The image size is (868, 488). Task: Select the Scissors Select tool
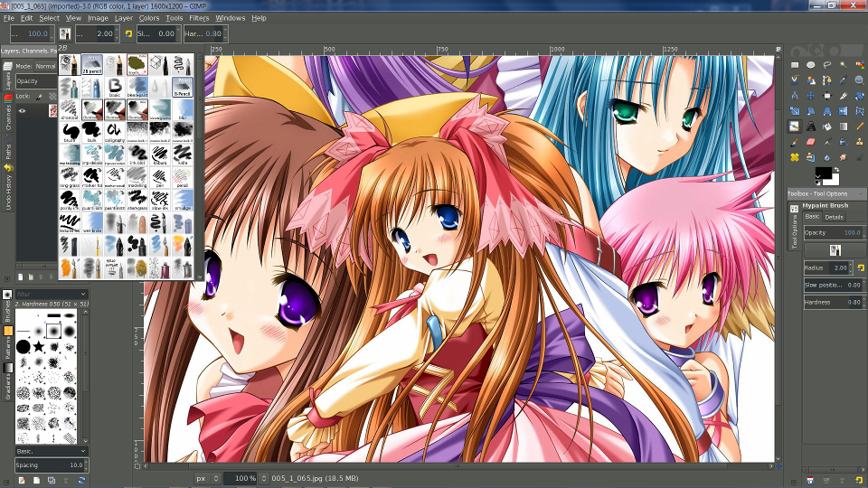(x=795, y=80)
